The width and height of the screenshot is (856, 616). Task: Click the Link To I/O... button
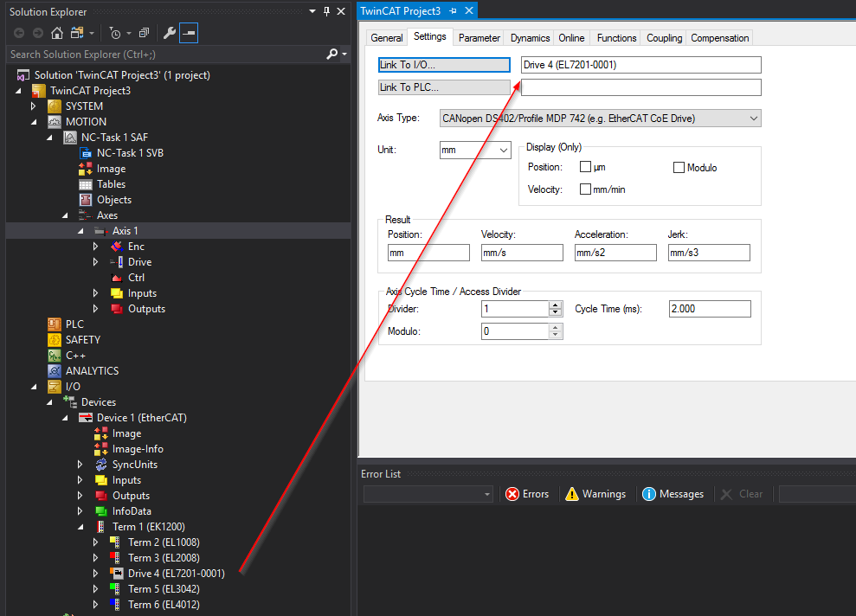(444, 65)
